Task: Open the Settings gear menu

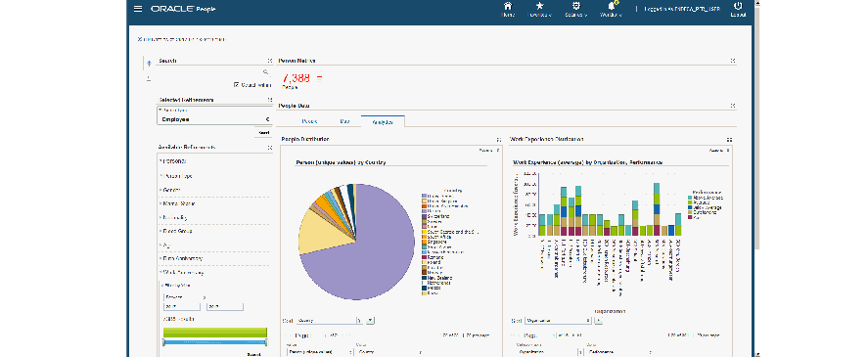Action: point(575,10)
